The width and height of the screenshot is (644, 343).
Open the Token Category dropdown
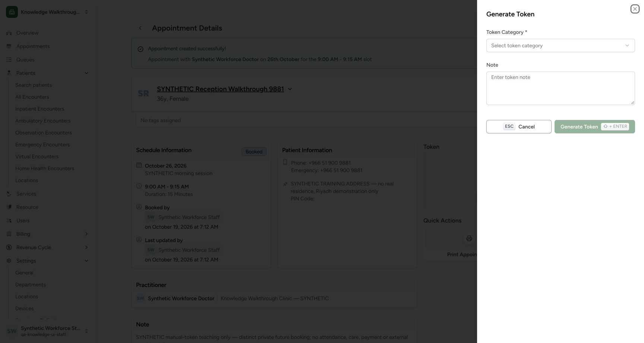point(560,45)
